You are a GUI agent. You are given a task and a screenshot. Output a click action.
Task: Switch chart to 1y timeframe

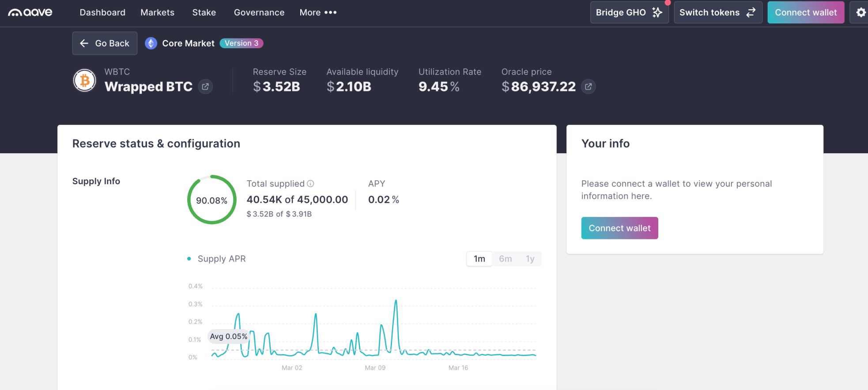click(x=530, y=259)
